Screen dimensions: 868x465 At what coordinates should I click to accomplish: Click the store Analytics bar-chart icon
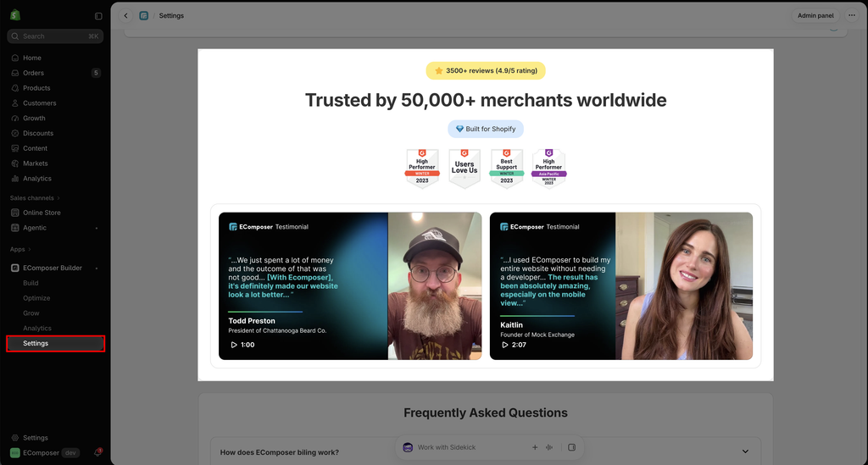[x=15, y=179]
